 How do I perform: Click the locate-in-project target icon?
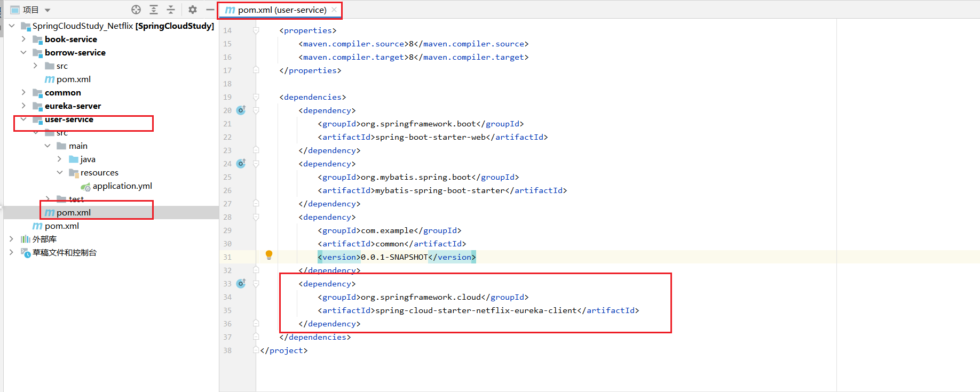click(136, 10)
